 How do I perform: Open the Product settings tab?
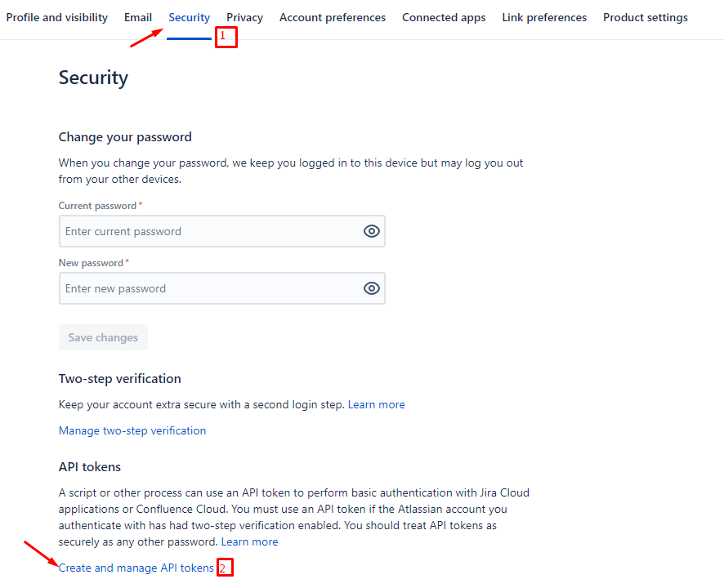pos(646,17)
